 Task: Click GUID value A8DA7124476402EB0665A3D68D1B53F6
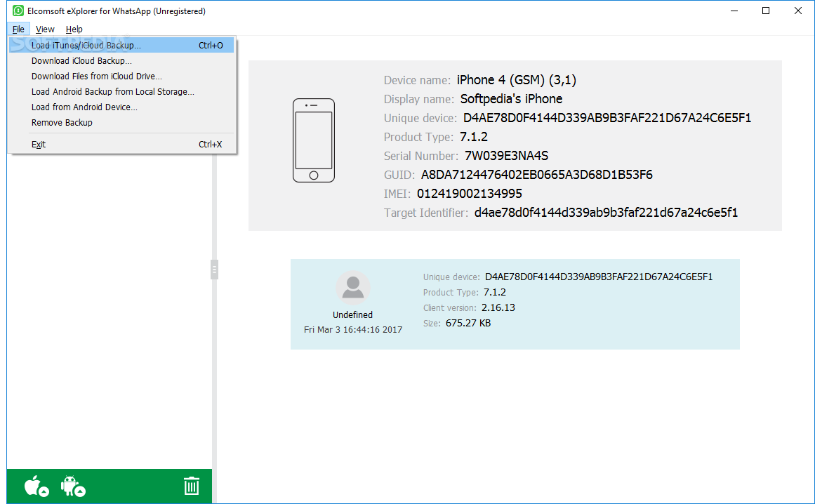pos(536,175)
